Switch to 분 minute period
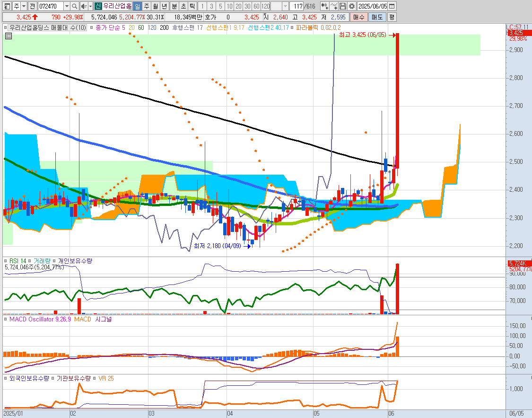 174,6
